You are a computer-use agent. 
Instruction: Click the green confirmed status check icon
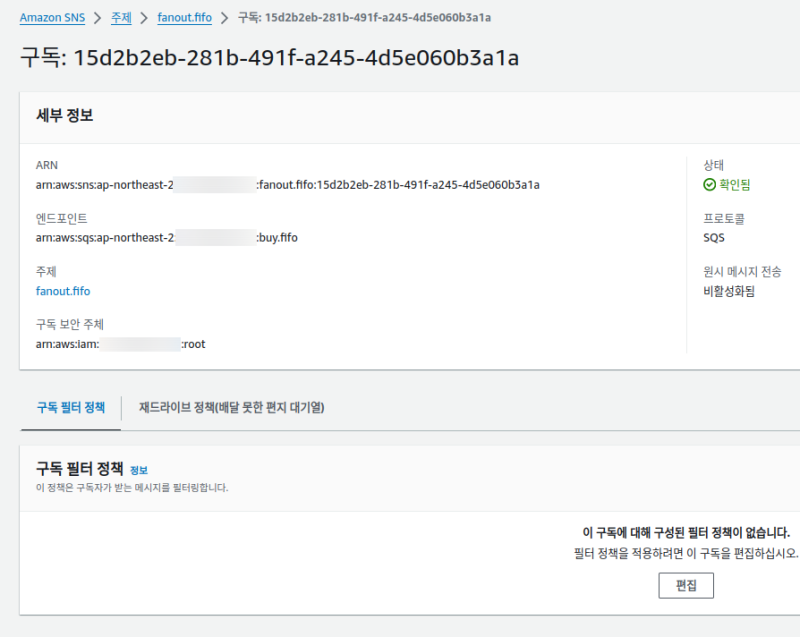click(x=709, y=185)
